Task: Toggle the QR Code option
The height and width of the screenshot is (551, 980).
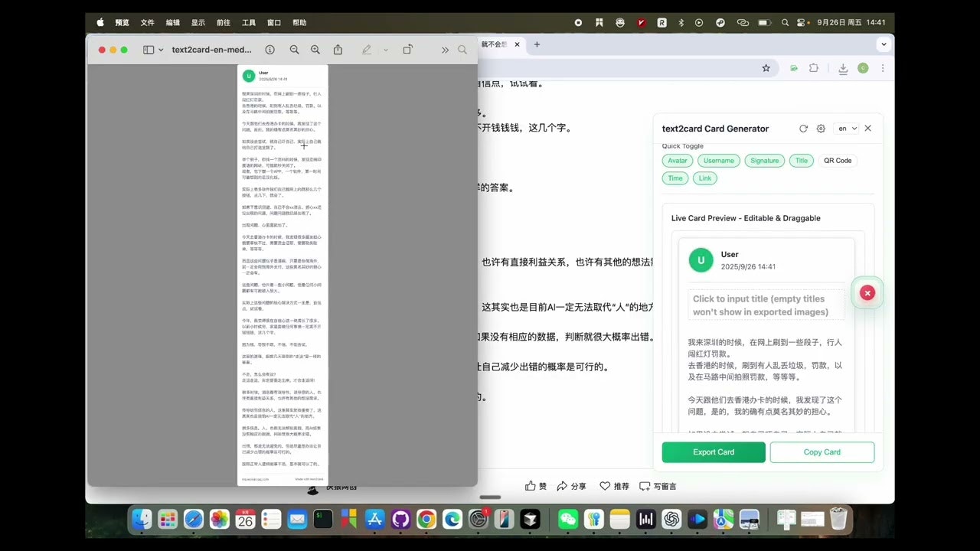Action: (838, 161)
